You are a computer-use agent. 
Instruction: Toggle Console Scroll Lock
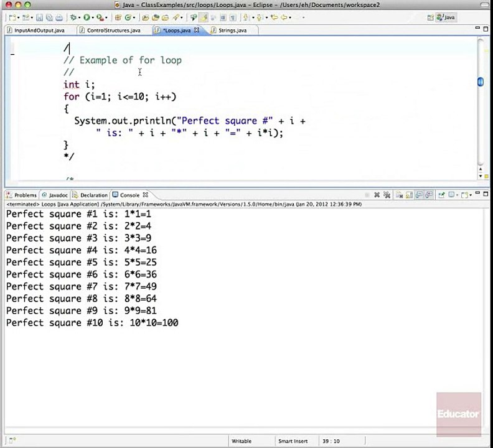click(409, 195)
